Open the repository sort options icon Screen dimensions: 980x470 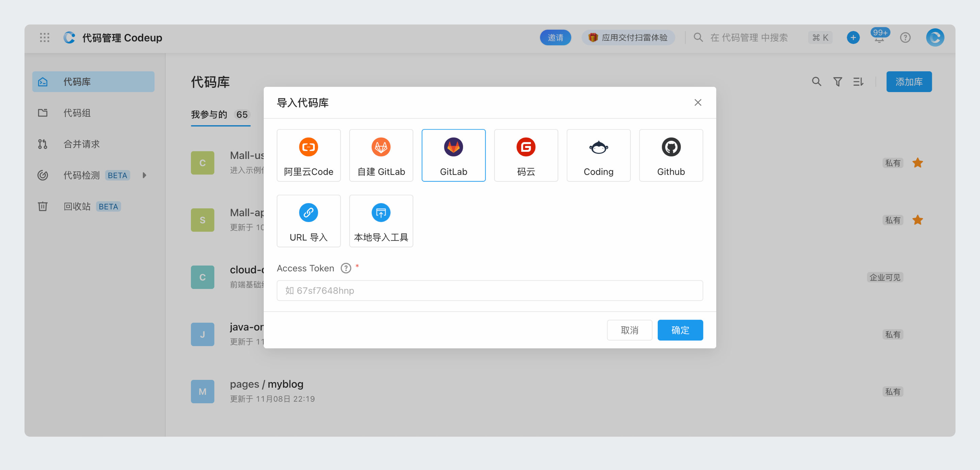click(857, 81)
